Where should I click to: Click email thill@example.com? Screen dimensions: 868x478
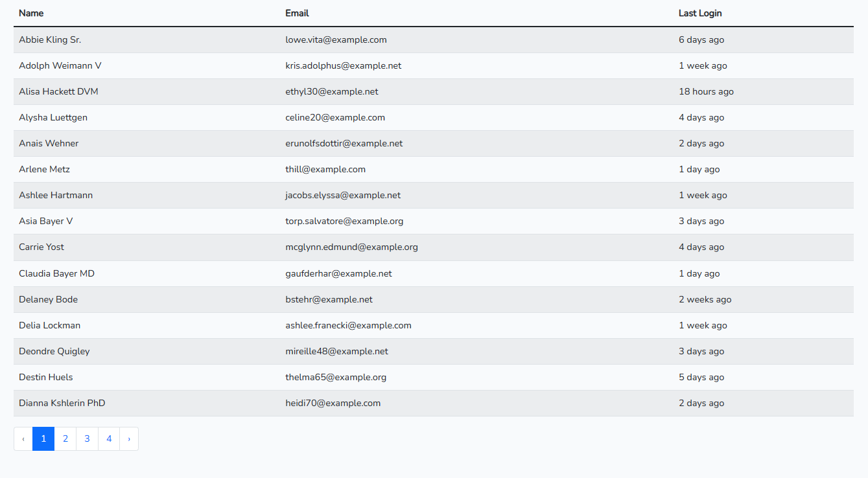click(325, 169)
